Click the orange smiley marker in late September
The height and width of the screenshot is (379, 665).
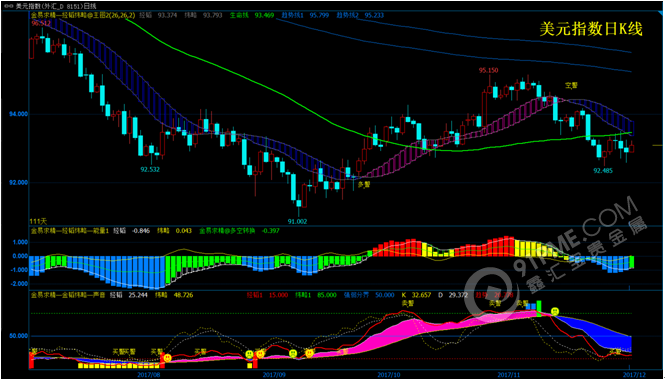(x=309, y=353)
